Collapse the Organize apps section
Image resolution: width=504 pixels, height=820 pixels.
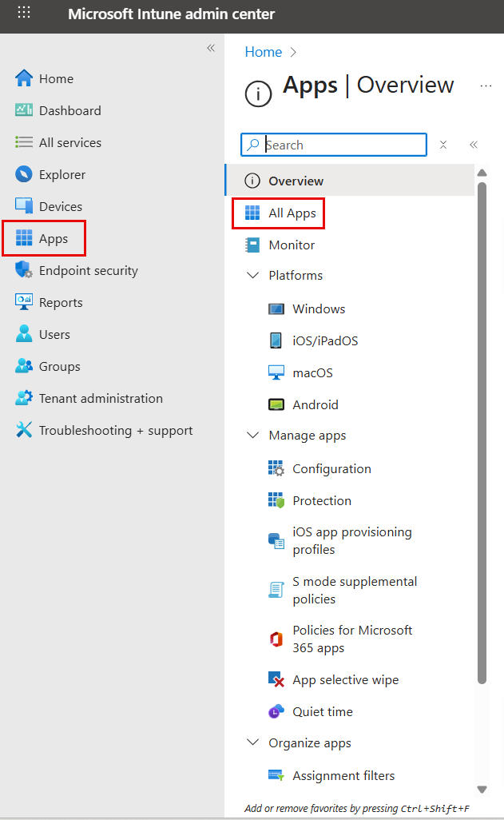click(253, 742)
